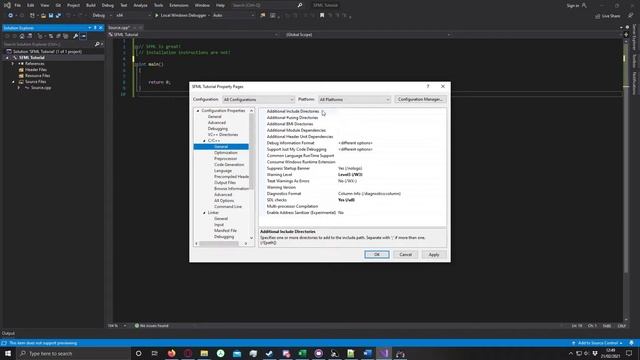640x360 pixels.
Task: Switch to the Source.cpp editor tab
Action: [x=119, y=28]
